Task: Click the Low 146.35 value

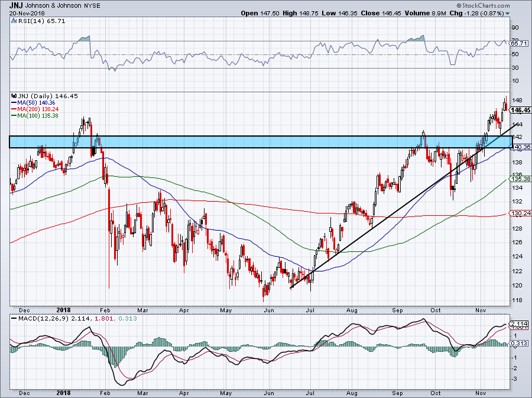Action: 340,13
